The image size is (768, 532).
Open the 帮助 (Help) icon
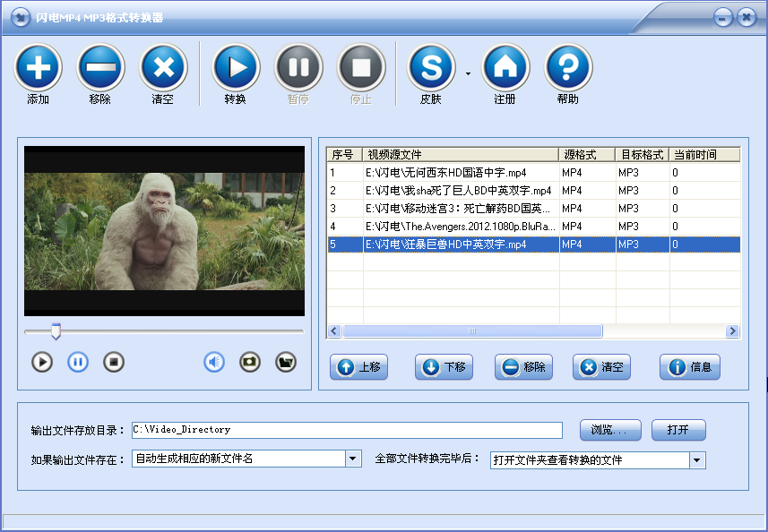pyautogui.click(x=568, y=67)
